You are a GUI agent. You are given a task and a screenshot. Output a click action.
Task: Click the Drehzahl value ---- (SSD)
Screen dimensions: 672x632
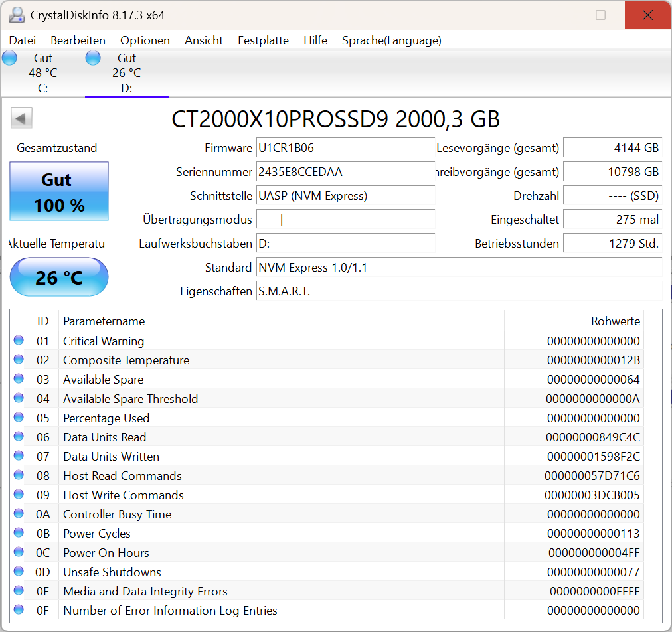pyautogui.click(x=612, y=196)
